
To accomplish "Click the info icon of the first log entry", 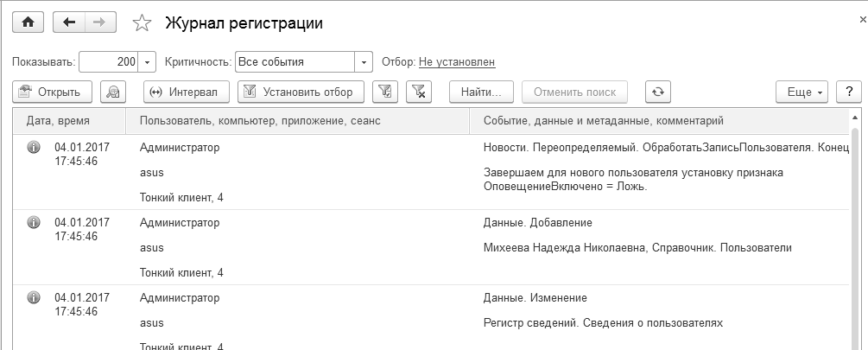I will tap(35, 147).
